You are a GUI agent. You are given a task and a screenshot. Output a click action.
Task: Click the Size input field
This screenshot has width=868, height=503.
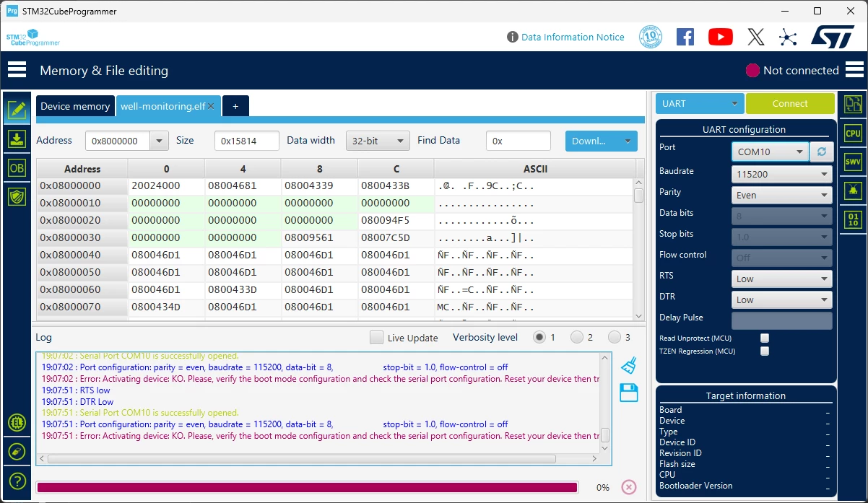click(246, 141)
